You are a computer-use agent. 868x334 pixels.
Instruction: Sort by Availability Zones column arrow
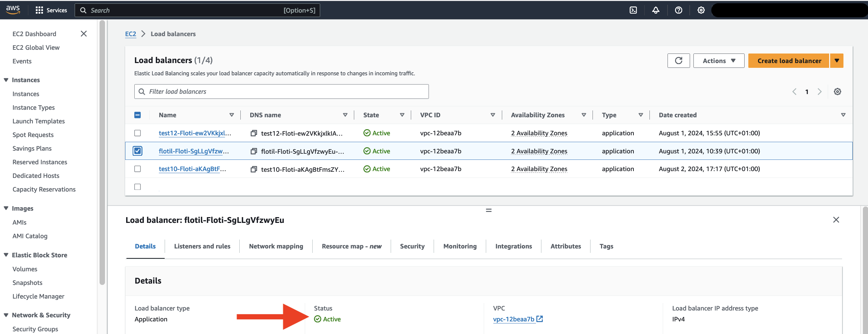point(584,115)
